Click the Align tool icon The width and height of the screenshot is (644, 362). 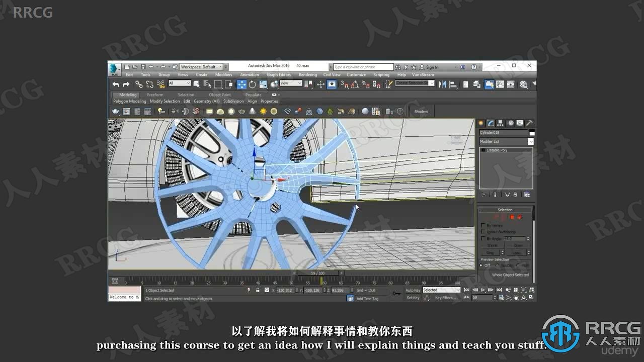click(x=453, y=84)
